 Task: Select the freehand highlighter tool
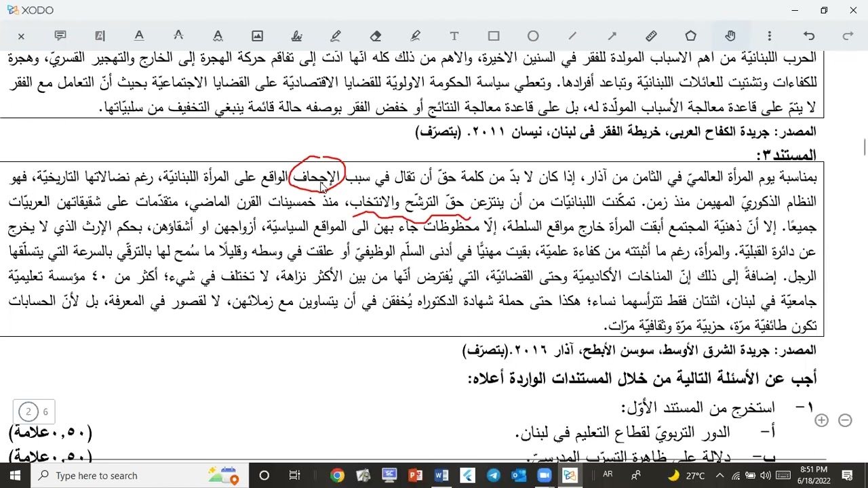[x=415, y=36]
